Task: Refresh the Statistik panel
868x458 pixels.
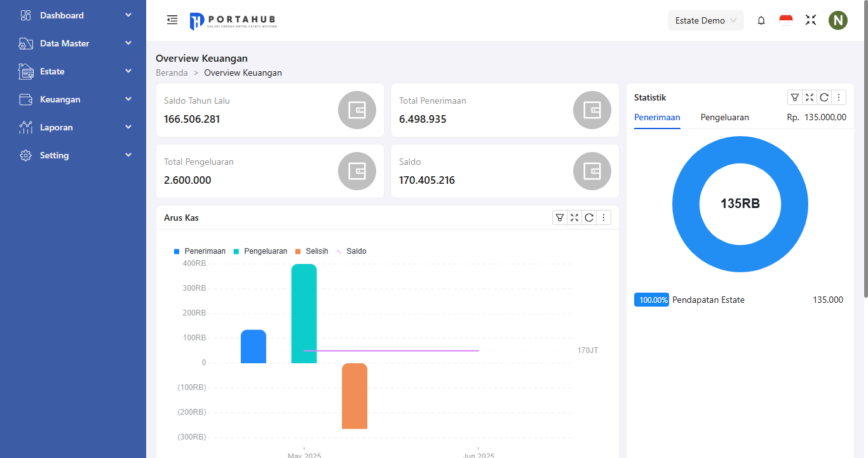Action: (824, 97)
